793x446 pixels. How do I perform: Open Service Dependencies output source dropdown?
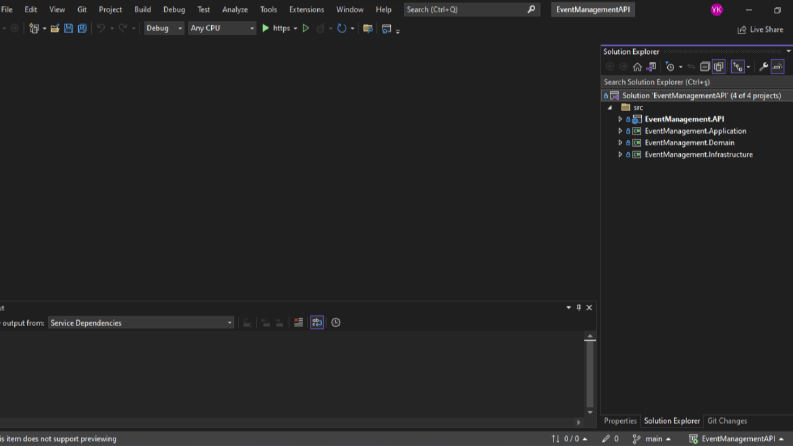(141, 323)
